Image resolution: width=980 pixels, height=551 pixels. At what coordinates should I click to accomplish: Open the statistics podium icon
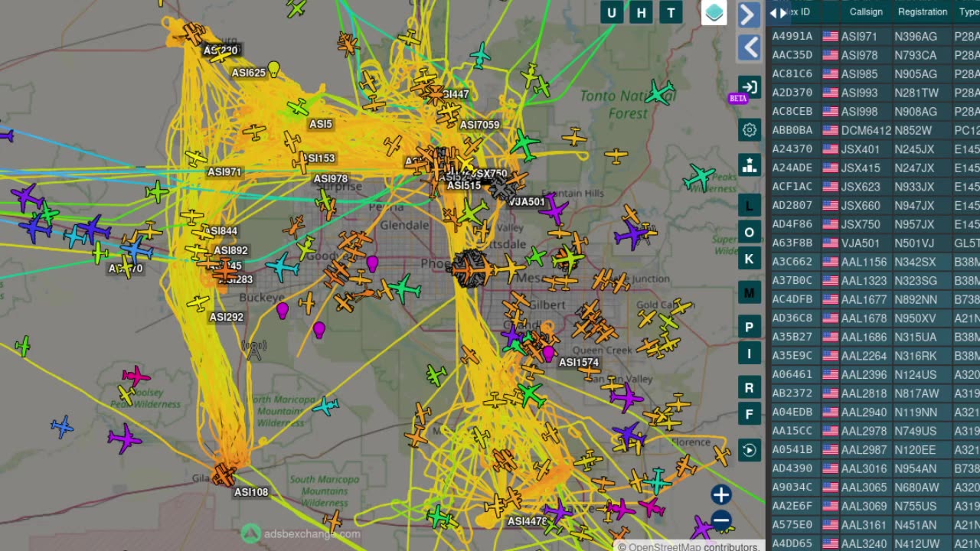point(749,165)
